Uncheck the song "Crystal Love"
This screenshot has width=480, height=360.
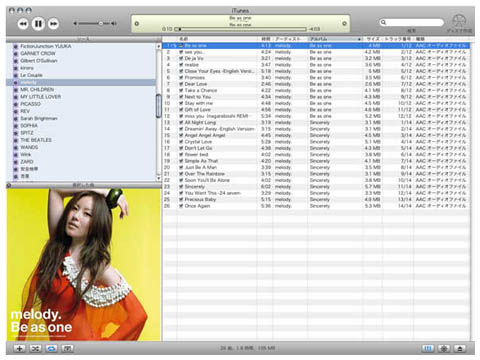coord(181,142)
